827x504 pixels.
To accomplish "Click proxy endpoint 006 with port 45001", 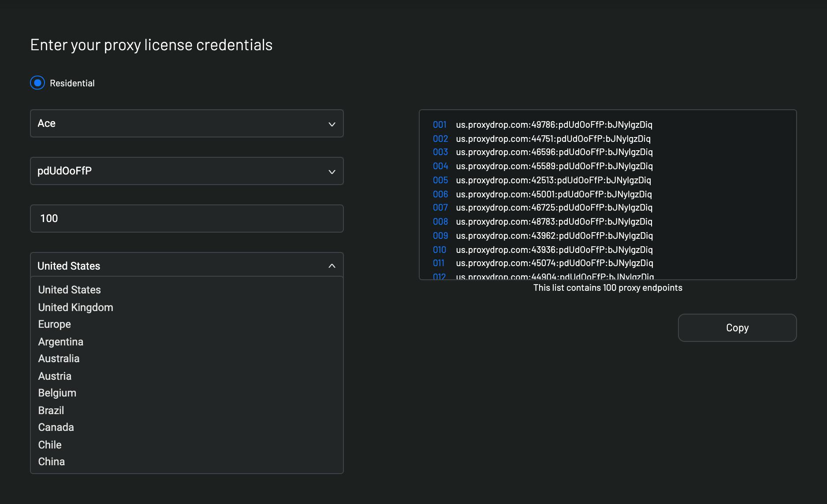I will coord(554,194).
